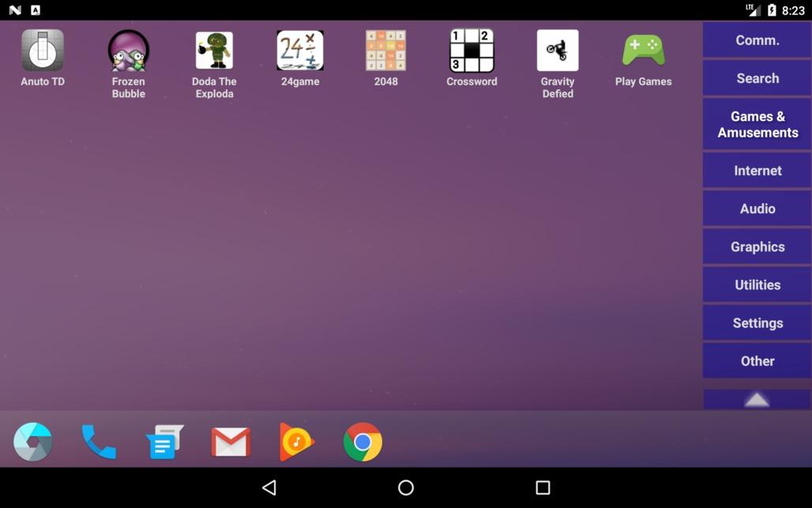The height and width of the screenshot is (508, 812).
Task: Start the 24game app
Action: (300, 51)
